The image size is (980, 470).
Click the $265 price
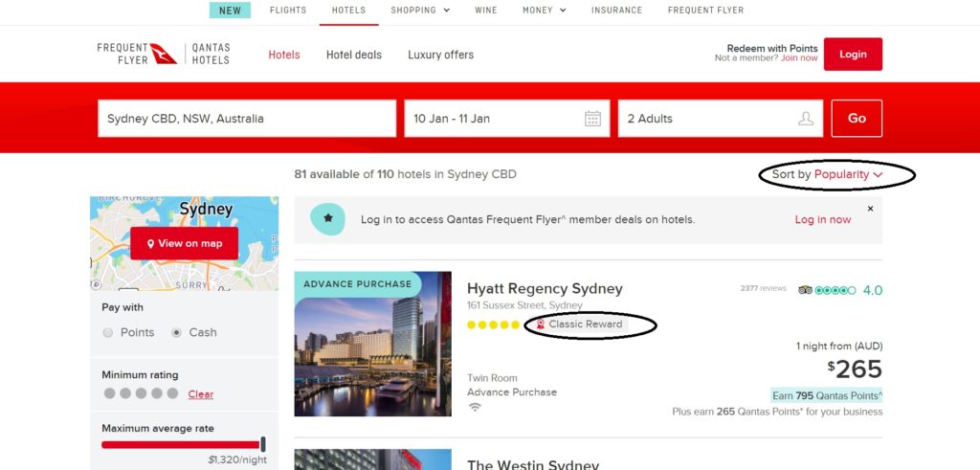[856, 370]
